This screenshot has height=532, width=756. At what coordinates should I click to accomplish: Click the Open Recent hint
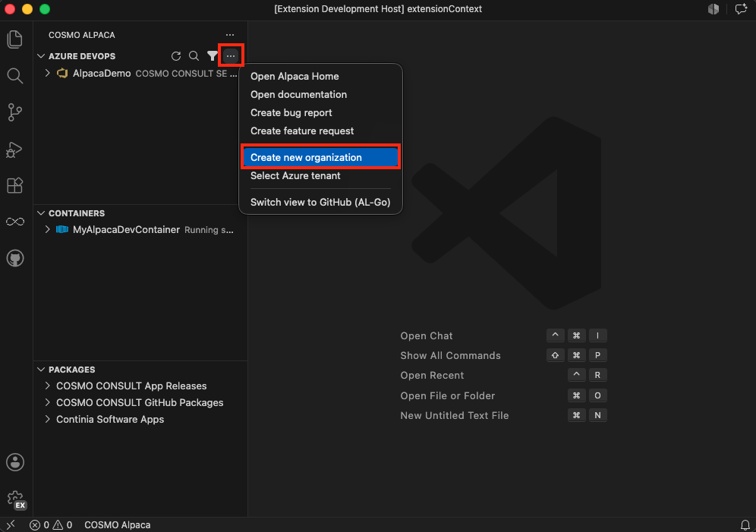(x=432, y=376)
